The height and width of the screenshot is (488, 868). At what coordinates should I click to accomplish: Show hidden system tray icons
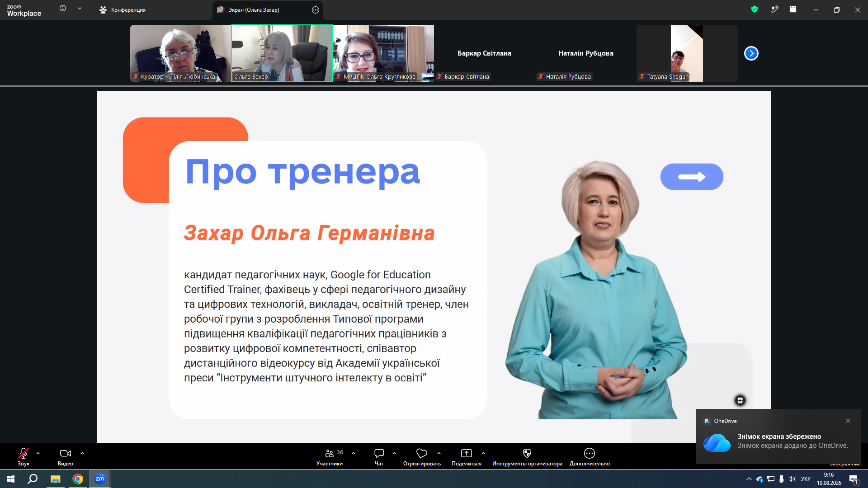click(749, 479)
